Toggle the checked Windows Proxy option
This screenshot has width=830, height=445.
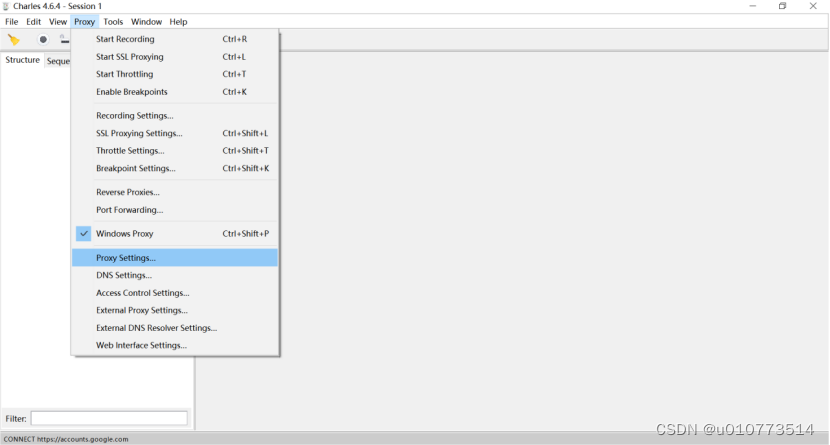point(175,233)
